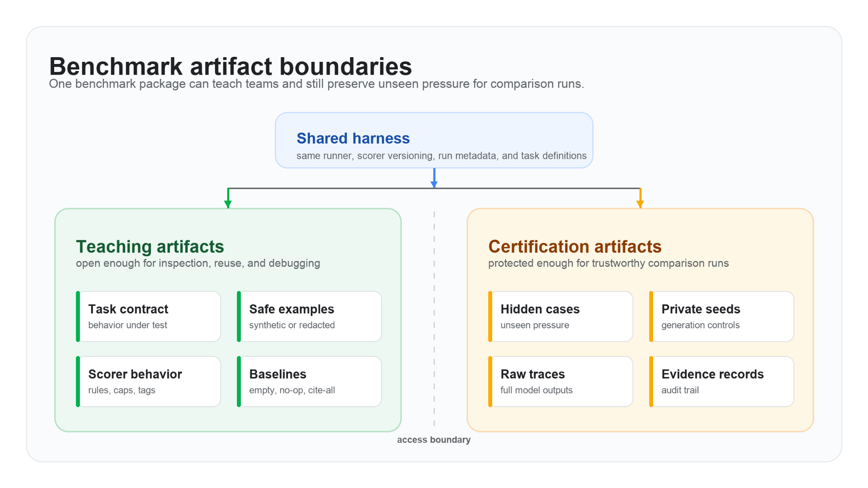The height and width of the screenshot is (488, 868).
Task: Click the 'access boundary' label
Action: point(434,440)
